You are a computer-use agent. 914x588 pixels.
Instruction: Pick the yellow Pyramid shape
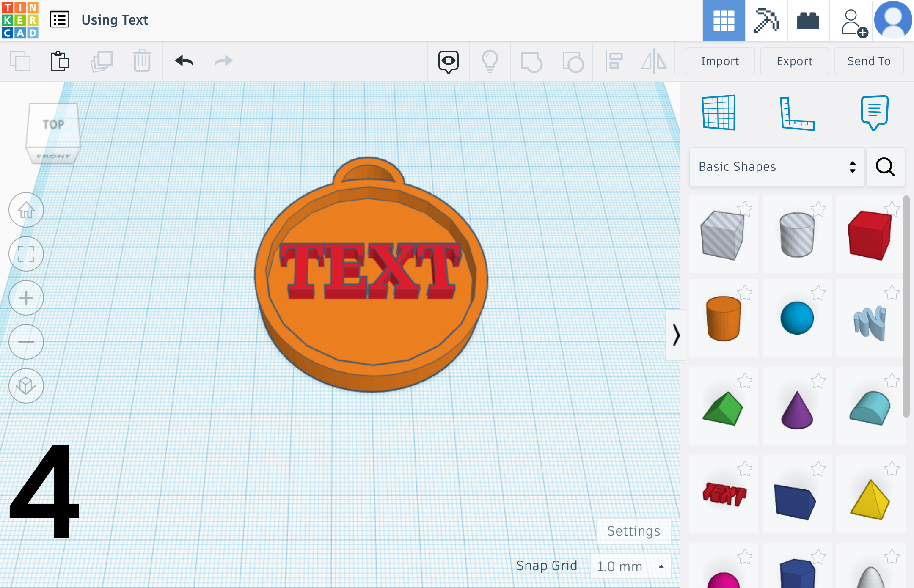click(x=870, y=499)
